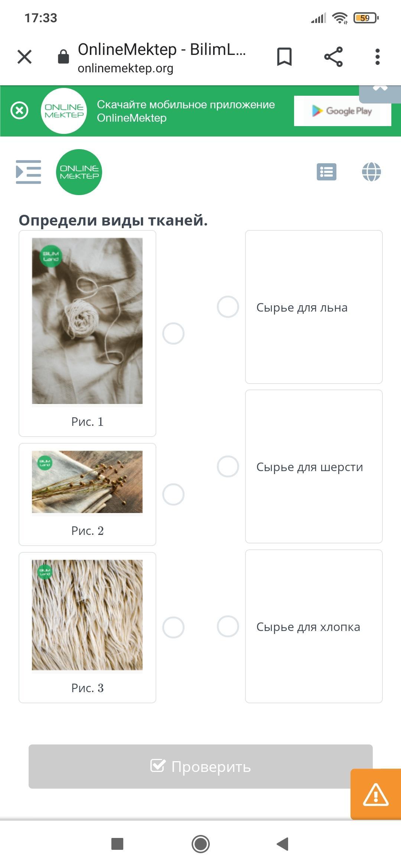The image size is (401, 868).
Task: Open the three-dot browser menu
Action: 378,57
